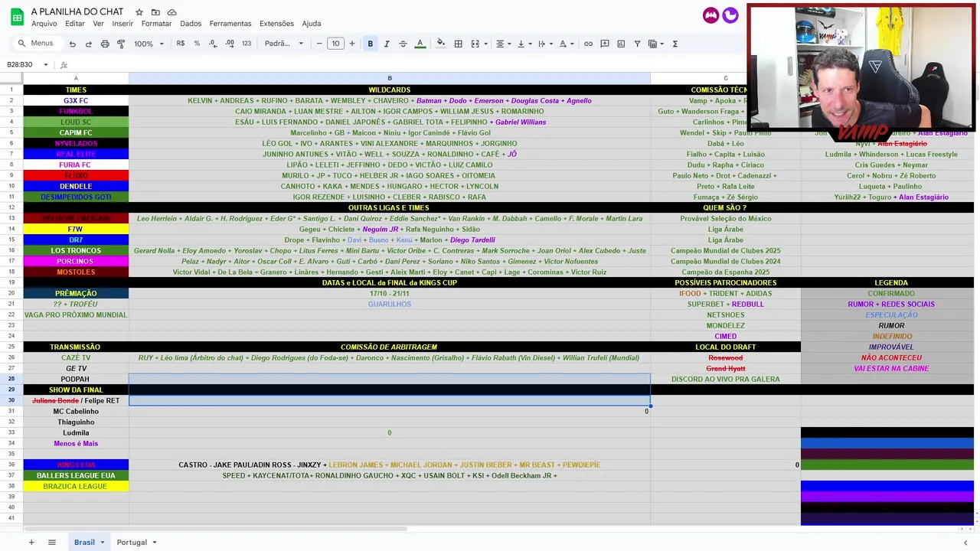Add a new sheet with plus

point(31,542)
